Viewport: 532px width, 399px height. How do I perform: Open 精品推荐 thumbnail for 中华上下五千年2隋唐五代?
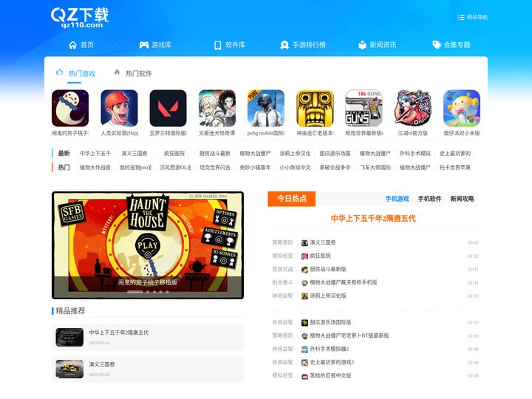(69, 337)
